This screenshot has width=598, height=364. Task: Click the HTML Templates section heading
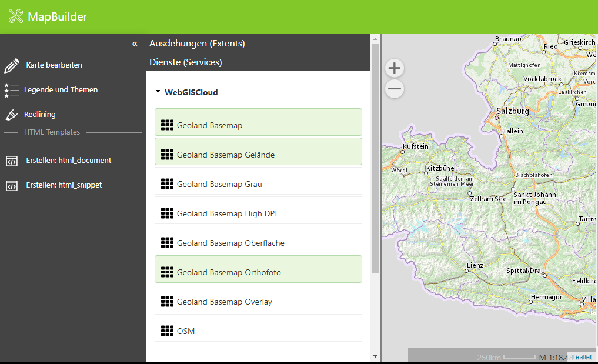[x=52, y=132]
